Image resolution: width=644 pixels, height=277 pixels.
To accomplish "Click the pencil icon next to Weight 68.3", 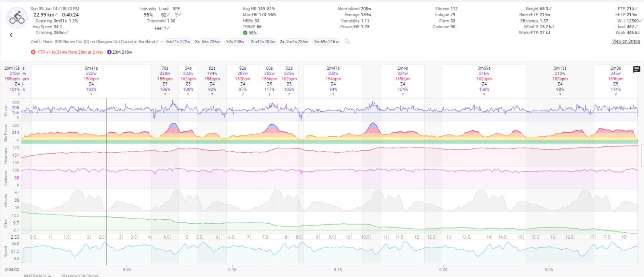I will 550,8.
